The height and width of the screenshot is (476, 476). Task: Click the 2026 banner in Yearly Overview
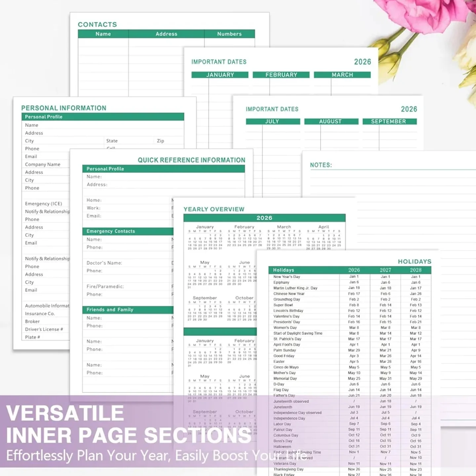264,218
